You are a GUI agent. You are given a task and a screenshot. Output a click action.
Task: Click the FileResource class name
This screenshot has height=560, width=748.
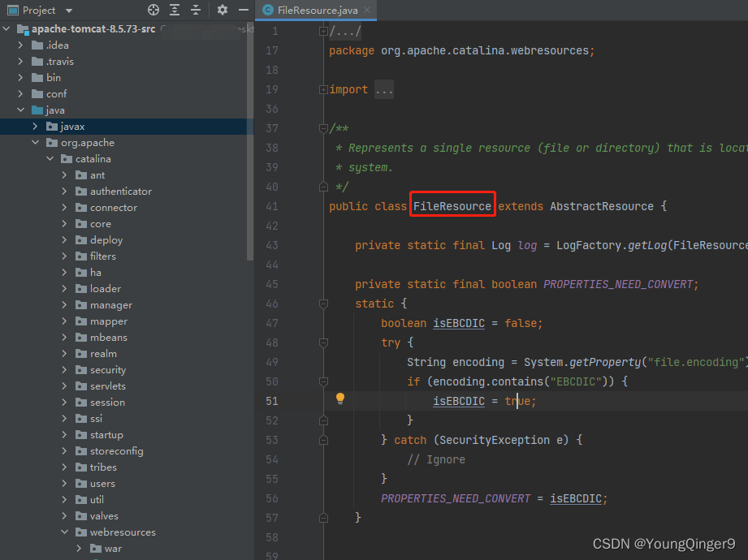click(x=452, y=206)
